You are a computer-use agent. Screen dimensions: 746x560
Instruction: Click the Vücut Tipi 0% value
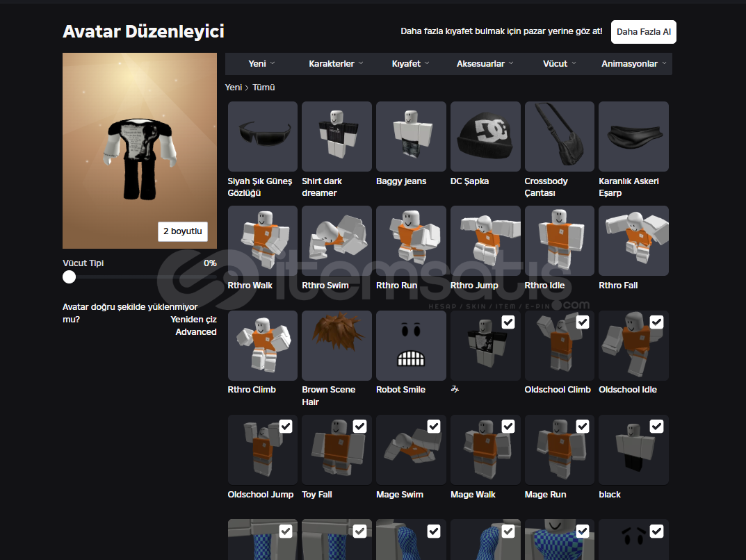tap(210, 263)
